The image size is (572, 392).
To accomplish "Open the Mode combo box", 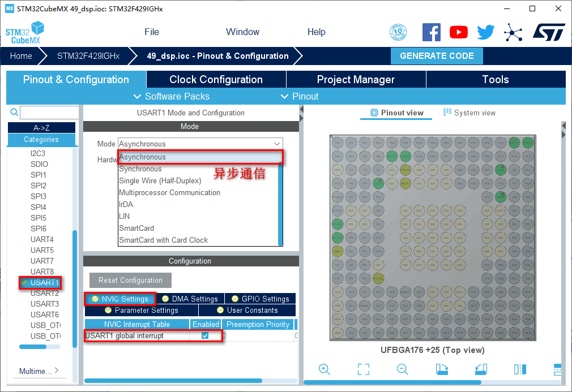I will click(200, 144).
